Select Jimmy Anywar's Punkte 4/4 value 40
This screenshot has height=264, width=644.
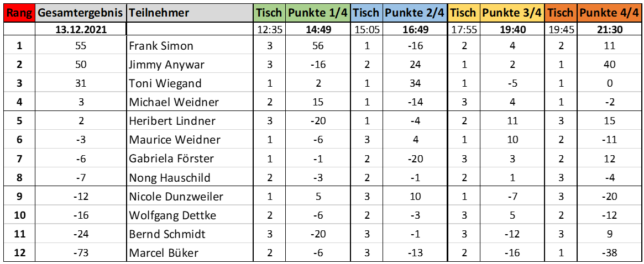[610, 65]
